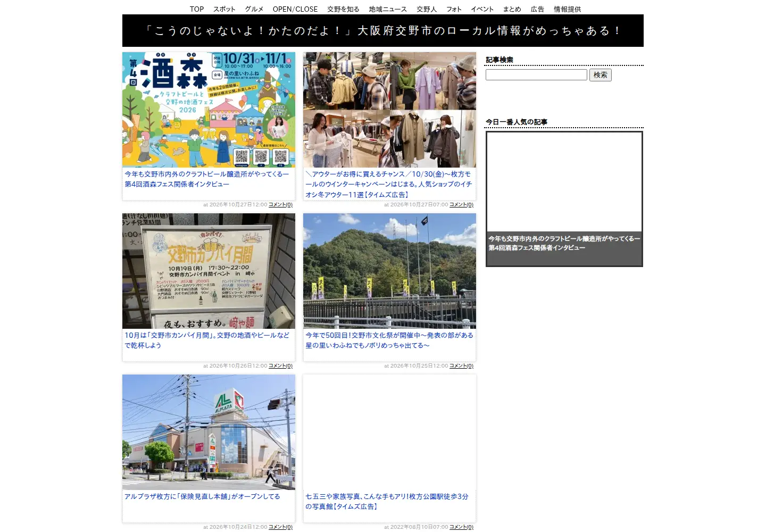Open the フォト menu item
The height and width of the screenshot is (532, 766).
click(454, 9)
